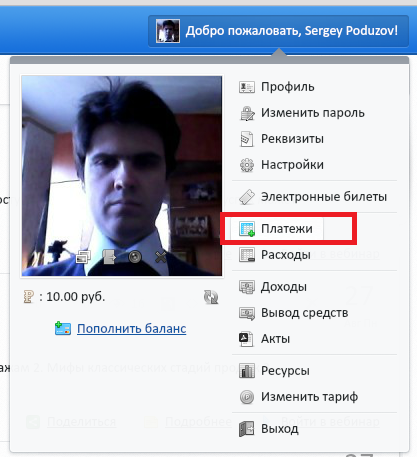Click the bar chart icon for Ресурсы

[x=247, y=371]
